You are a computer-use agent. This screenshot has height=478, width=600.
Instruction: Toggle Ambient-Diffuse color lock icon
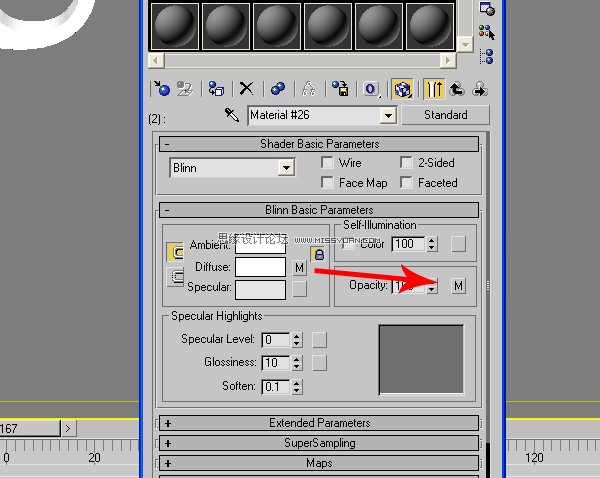click(319, 254)
